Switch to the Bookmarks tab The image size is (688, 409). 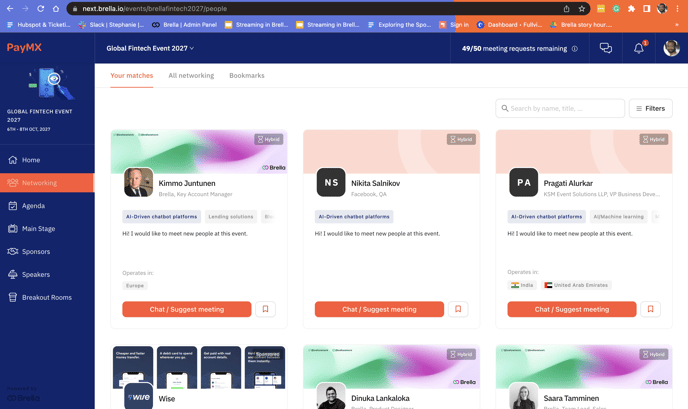(247, 75)
